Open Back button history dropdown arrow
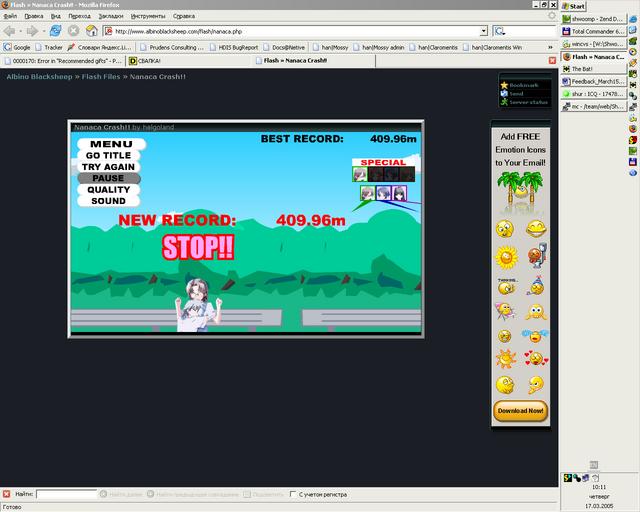 20,31
